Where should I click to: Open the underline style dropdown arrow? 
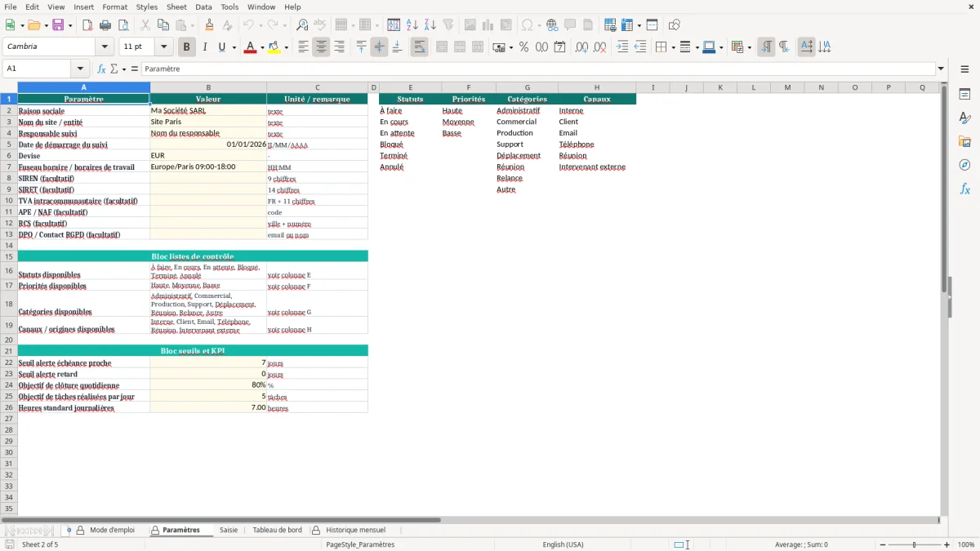234,47
